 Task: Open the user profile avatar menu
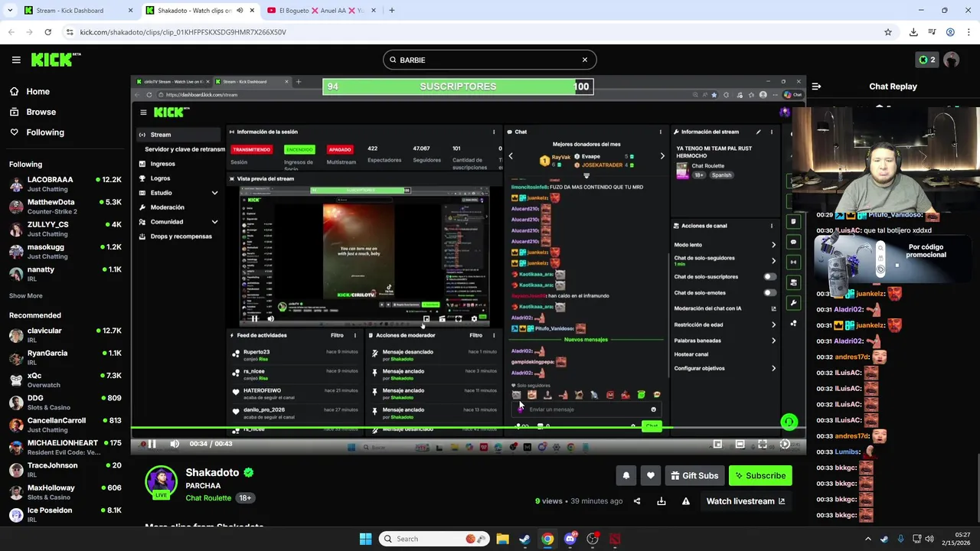pyautogui.click(x=952, y=60)
